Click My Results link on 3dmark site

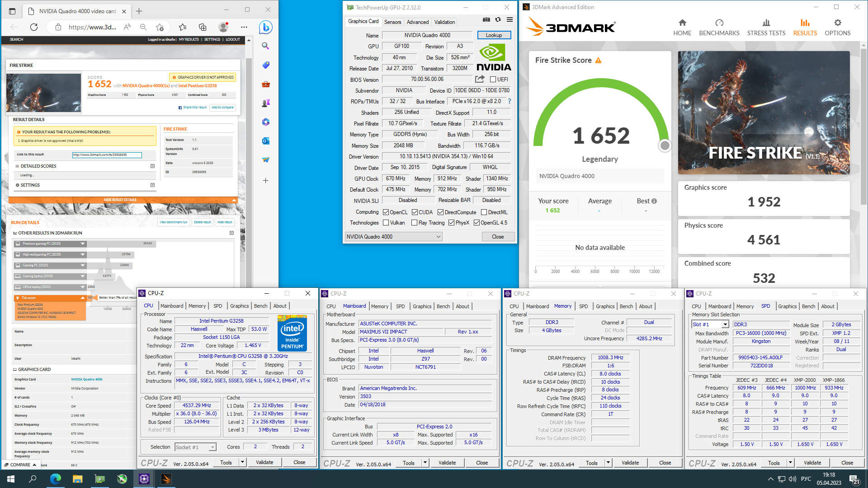coord(189,39)
